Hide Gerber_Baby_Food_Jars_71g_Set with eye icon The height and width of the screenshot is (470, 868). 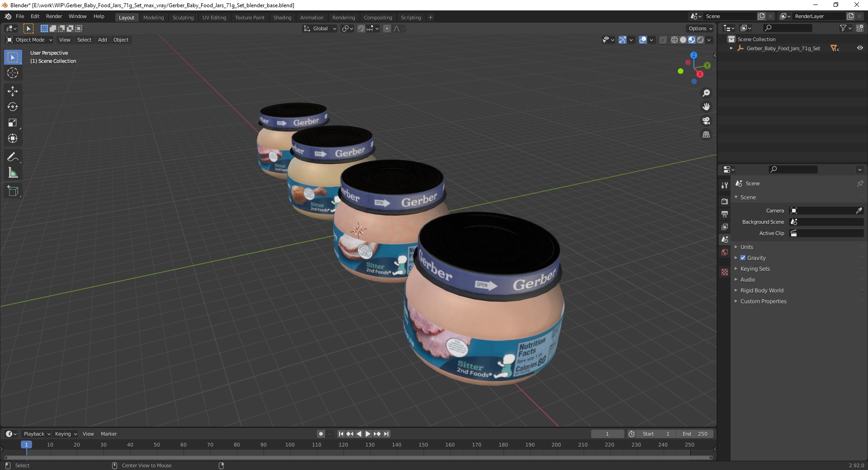click(x=860, y=48)
